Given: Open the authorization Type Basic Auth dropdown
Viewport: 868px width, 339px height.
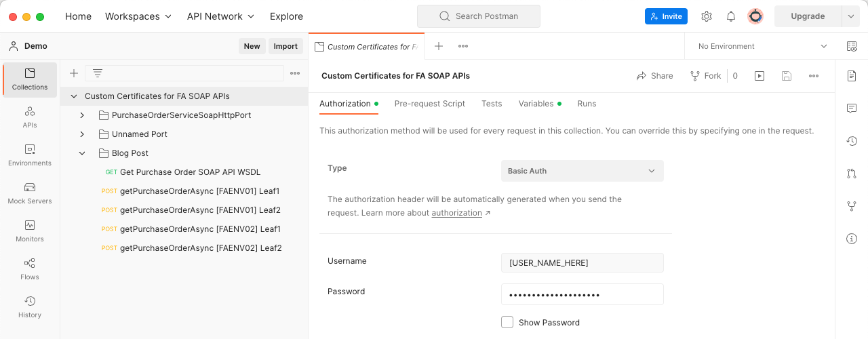Looking at the screenshot, I should [x=583, y=171].
